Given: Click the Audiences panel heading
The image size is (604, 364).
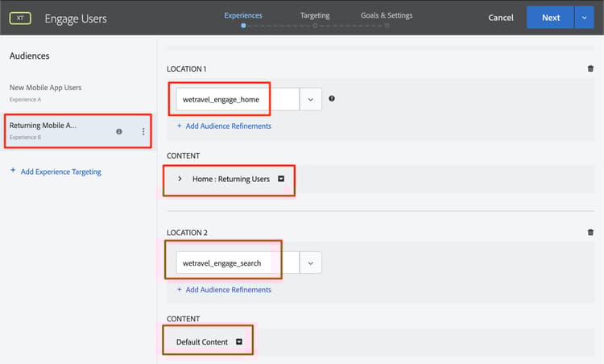Looking at the screenshot, I should [x=29, y=56].
